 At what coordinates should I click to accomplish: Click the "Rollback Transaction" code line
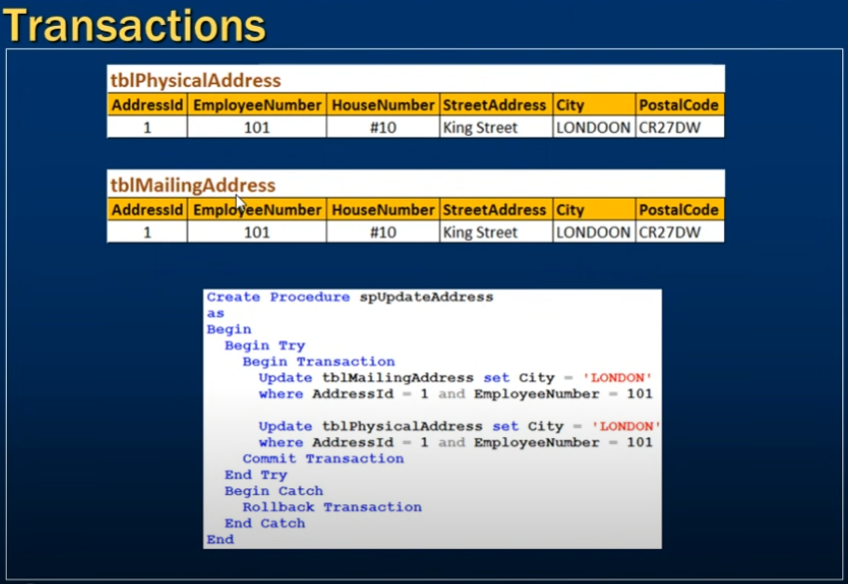[x=332, y=507]
